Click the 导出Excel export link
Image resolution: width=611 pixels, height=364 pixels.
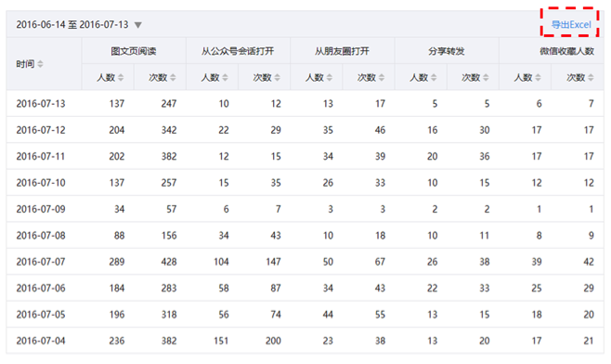pyautogui.click(x=571, y=24)
